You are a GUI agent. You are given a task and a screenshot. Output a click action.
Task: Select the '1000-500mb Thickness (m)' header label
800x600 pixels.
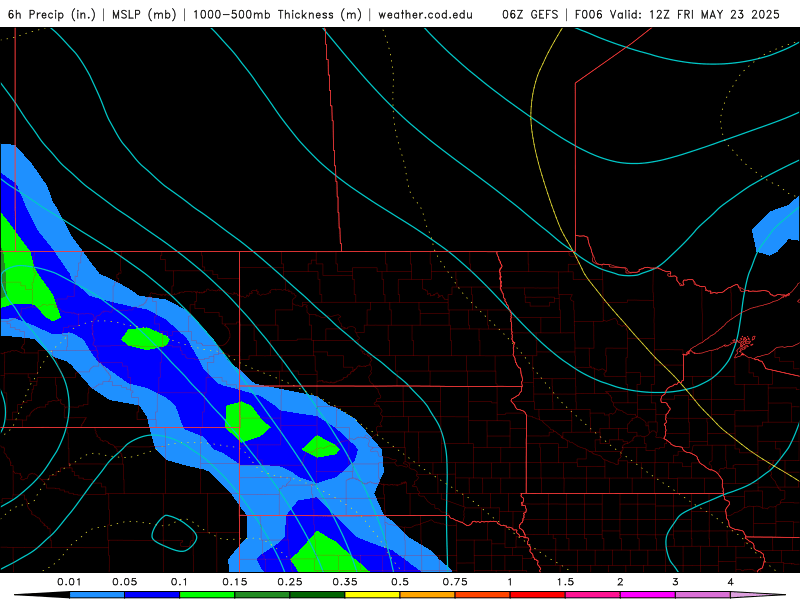tap(277, 14)
